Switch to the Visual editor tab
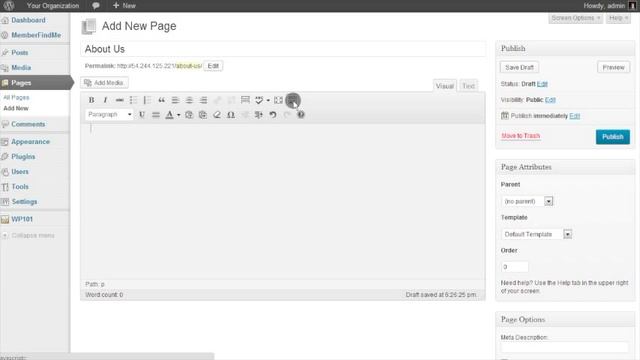The image size is (640, 360). [x=444, y=86]
